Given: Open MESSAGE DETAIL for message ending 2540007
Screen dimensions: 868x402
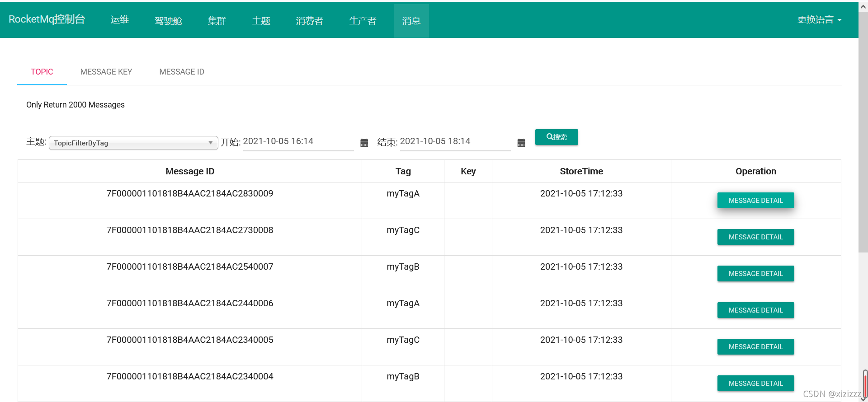Looking at the screenshot, I should 756,274.
